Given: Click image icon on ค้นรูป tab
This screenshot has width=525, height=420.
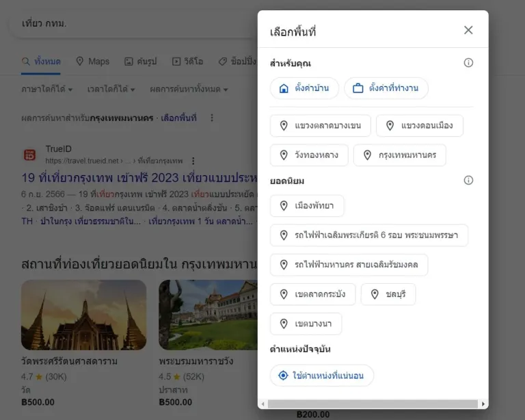Looking at the screenshot, I should pos(129,62).
